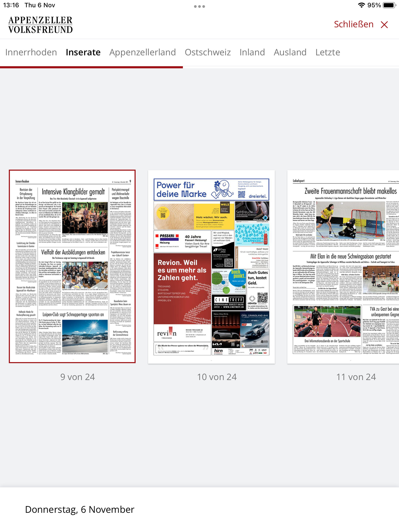The width and height of the screenshot is (399, 532).
Task: Tap the Cinetreff cinema program ad
Action: [229, 302]
